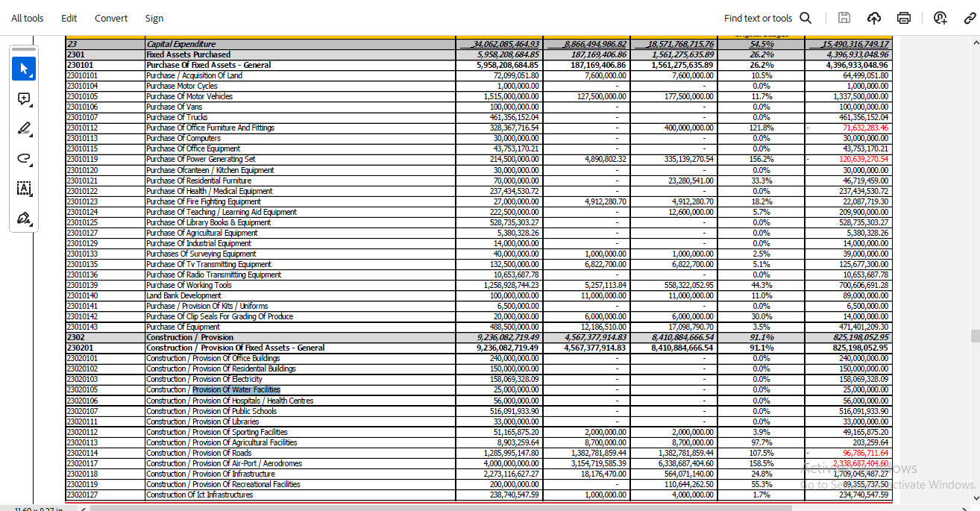Upload file to cloud storage icon
The height and width of the screenshot is (511, 980).
tap(874, 18)
